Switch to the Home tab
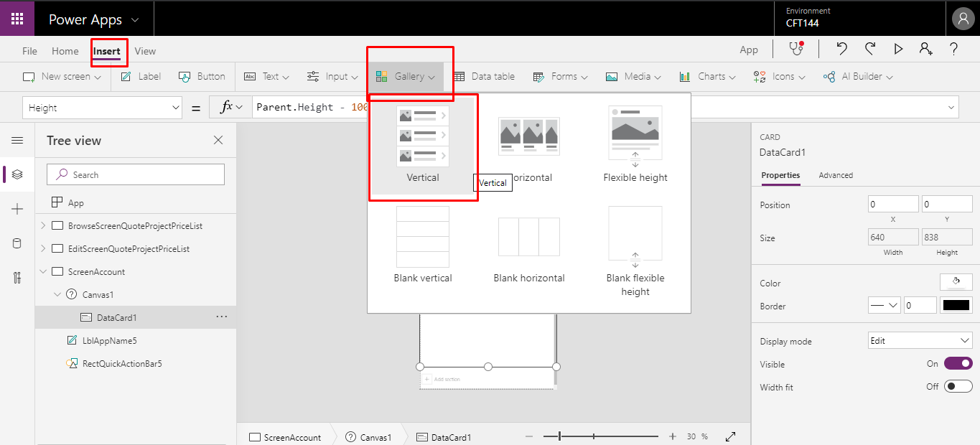The height and width of the screenshot is (445, 980). coord(65,51)
